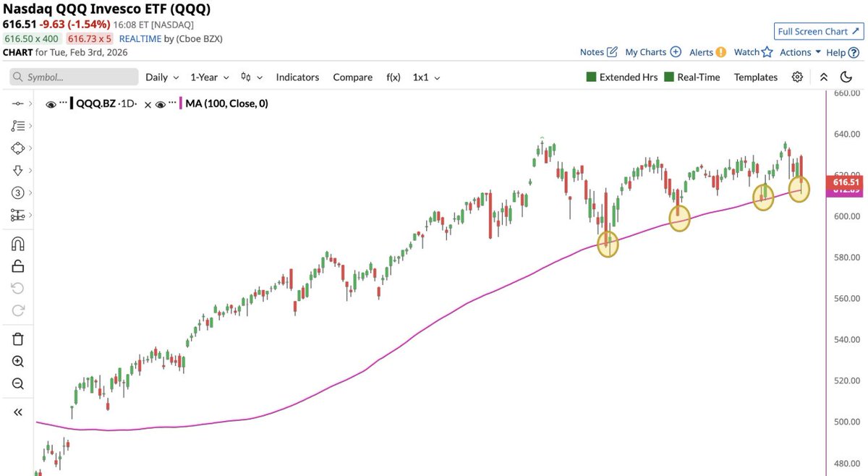Open the Alerts link
868x476 pixels.
tap(701, 52)
